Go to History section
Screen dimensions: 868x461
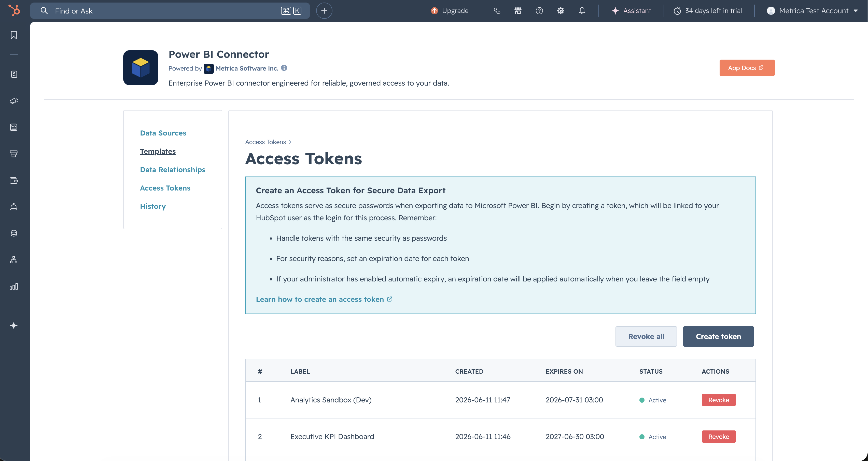coord(153,206)
